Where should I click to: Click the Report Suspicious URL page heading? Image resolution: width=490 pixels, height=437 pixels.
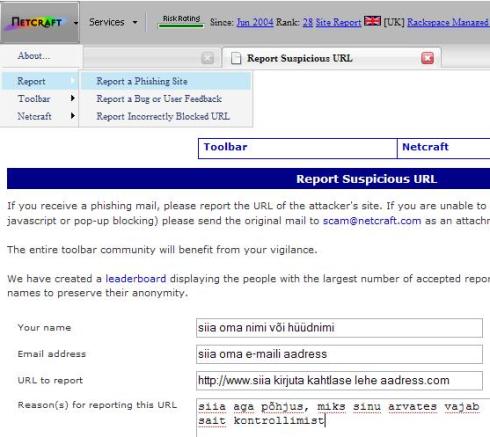coord(367,179)
